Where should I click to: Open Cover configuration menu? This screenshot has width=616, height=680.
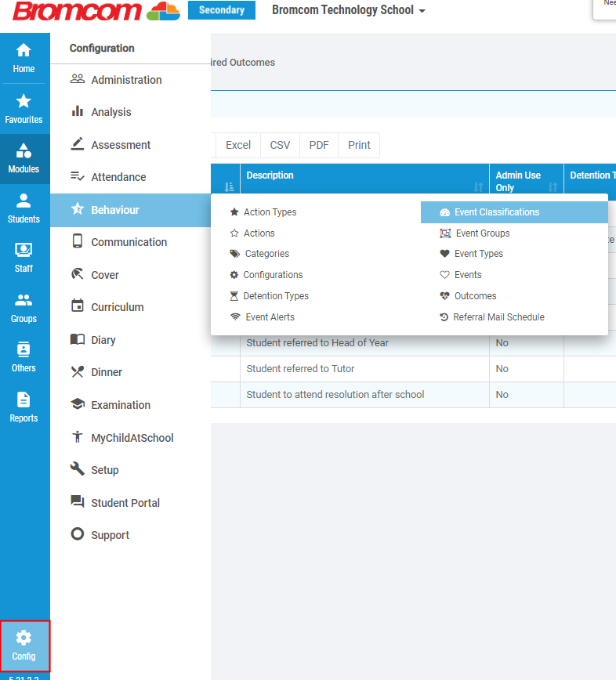[x=131, y=275]
